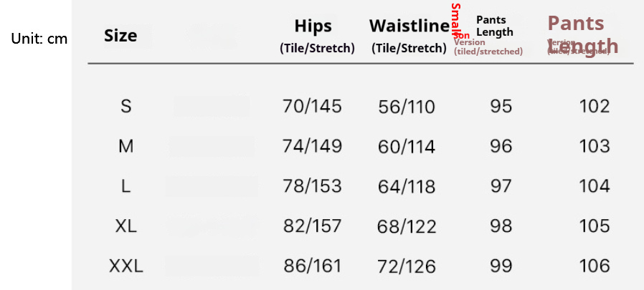The width and height of the screenshot is (644, 290).
Task: Click the pants length value 98
Action: tap(501, 226)
